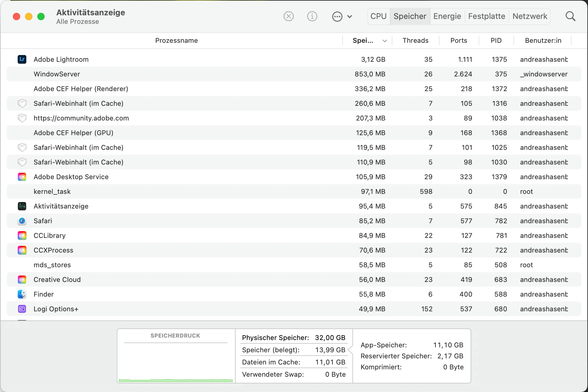Click the Aktivitätsanzeige process icon
The height and width of the screenshot is (392, 588).
(x=22, y=206)
